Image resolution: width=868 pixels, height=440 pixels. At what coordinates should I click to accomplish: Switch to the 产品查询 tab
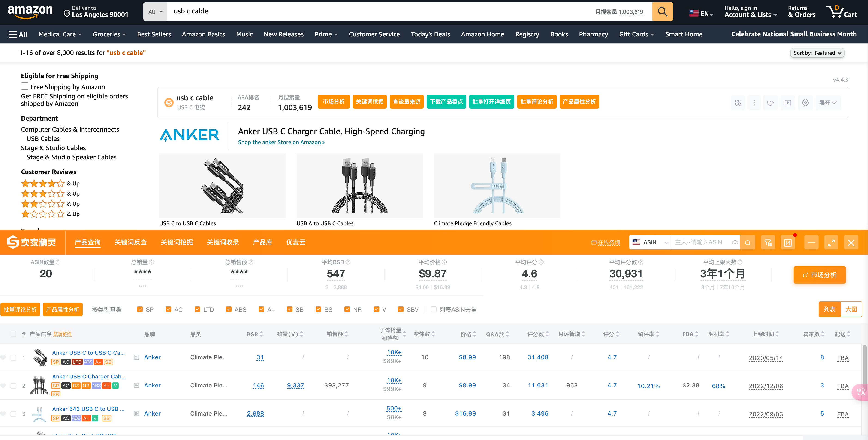pos(88,242)
